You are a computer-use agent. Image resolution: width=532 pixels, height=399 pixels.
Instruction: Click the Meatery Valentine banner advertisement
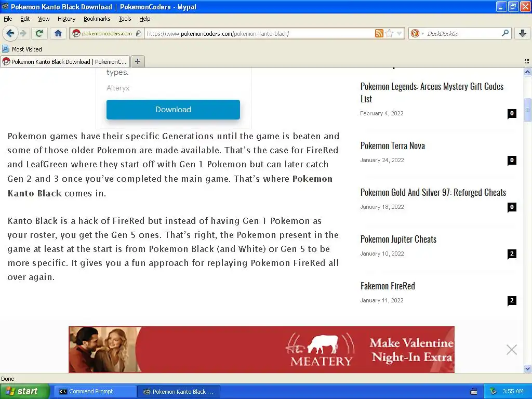[261, 350]
